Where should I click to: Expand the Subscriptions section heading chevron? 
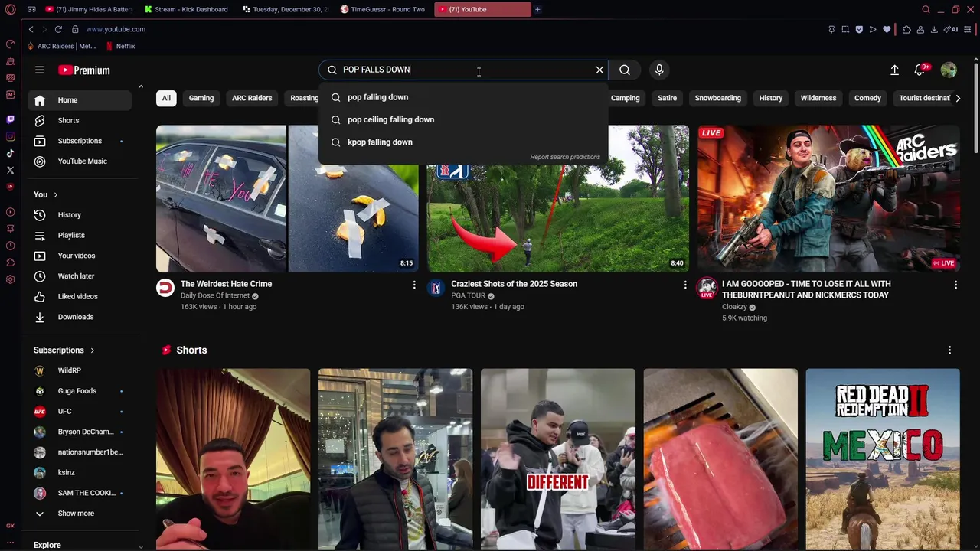pos(92,350)
